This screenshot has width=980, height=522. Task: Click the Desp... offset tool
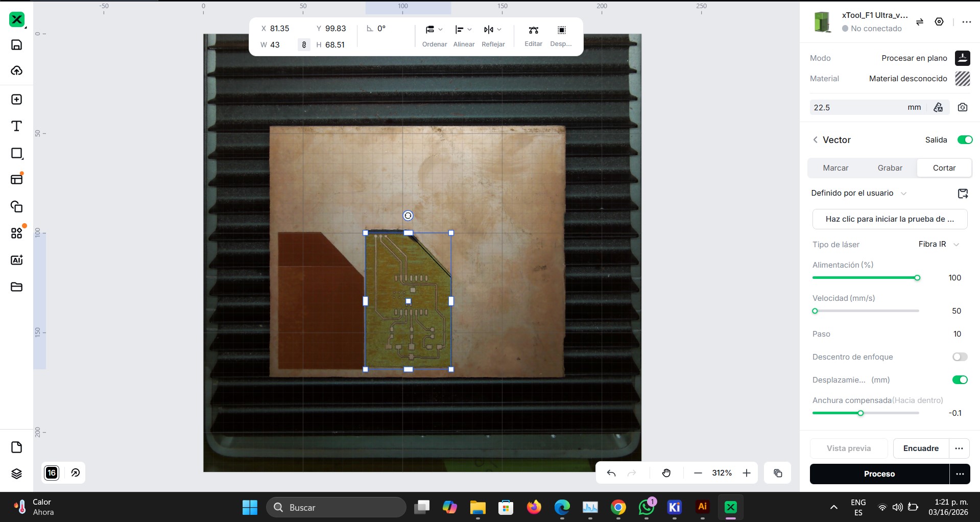coord(561,36)
